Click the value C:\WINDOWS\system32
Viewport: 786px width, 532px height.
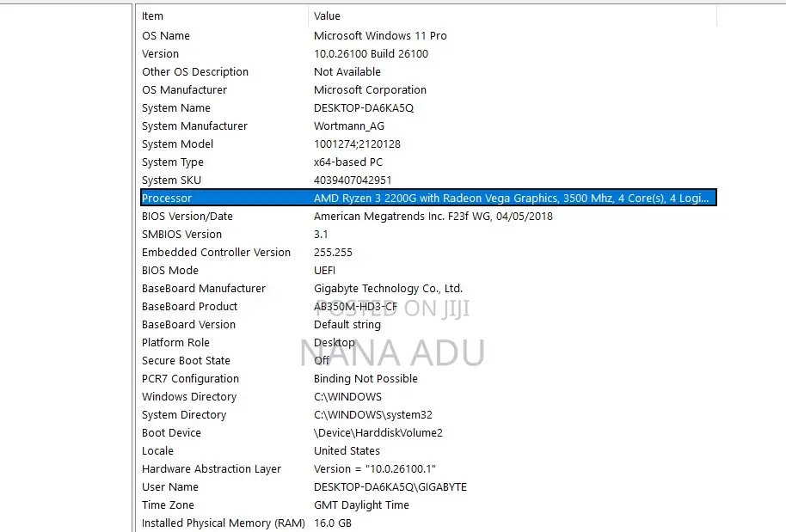click(373, 415)
